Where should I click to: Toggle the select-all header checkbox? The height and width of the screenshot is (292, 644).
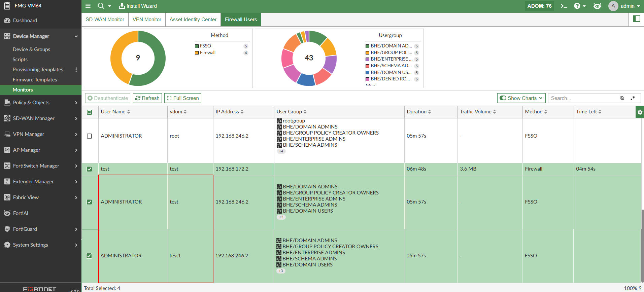[x=90, y=112]
